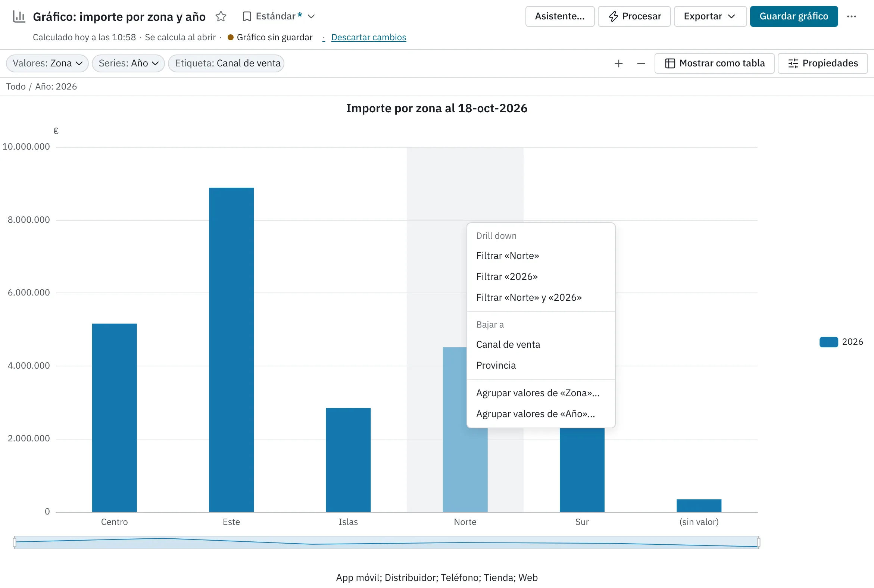Open the three-dot more options menu

[852, 16]
